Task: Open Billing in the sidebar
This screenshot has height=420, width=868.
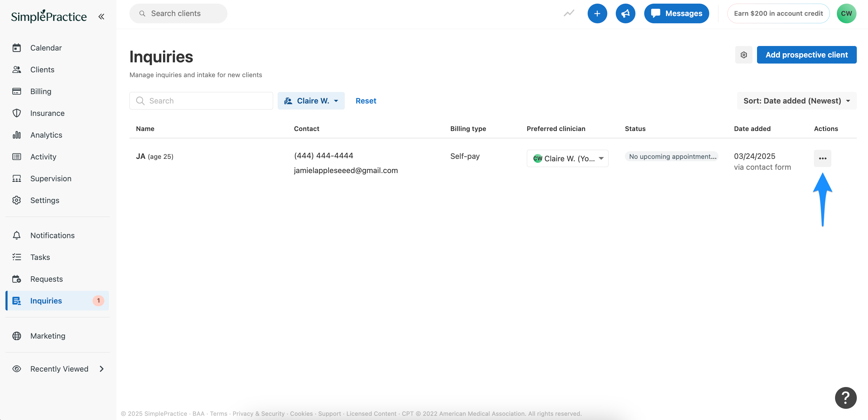Action: [x=41, y=91]
